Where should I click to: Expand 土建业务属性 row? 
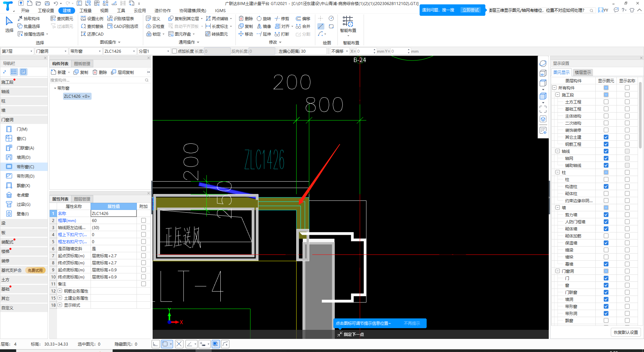(60, 298)
